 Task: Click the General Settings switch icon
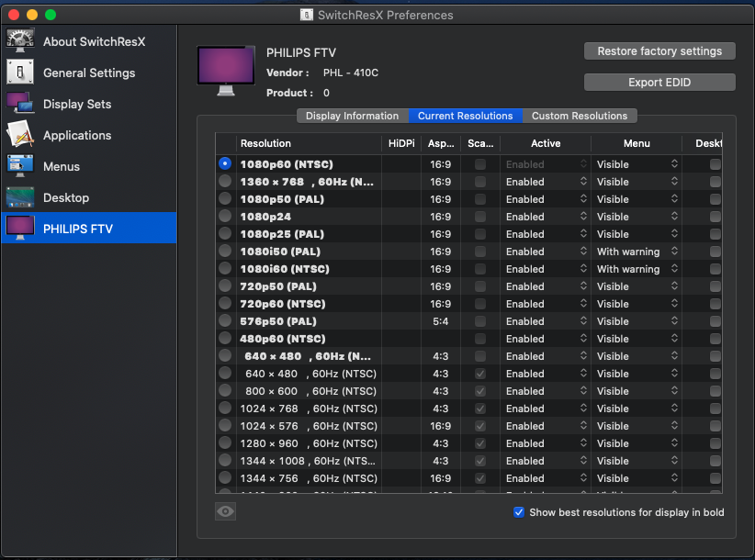coord(19,73)
